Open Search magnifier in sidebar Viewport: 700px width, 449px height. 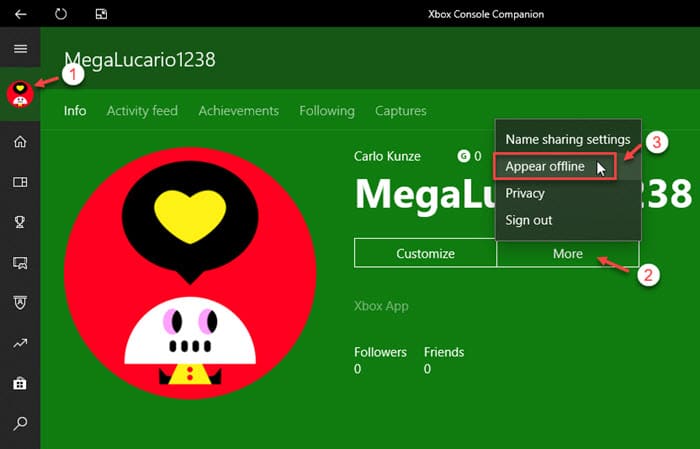pos(20,423)
